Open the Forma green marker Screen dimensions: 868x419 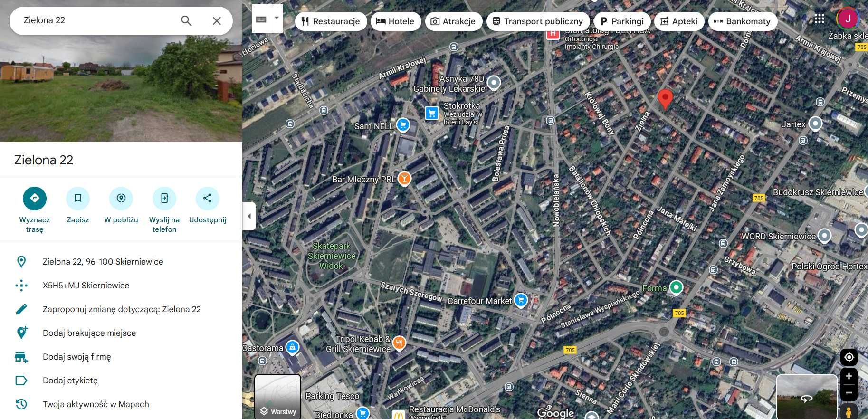click(676, 287)
